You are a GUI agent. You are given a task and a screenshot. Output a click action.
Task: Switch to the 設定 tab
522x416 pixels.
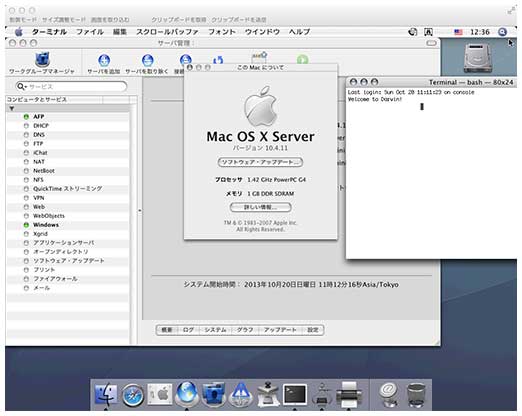pyautogui.click(x=313, y=330)
